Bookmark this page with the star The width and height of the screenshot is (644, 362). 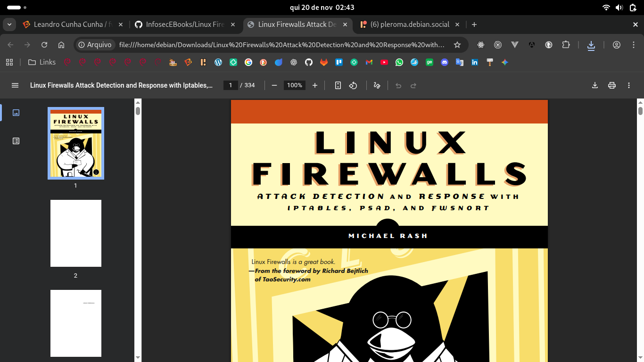457,45
